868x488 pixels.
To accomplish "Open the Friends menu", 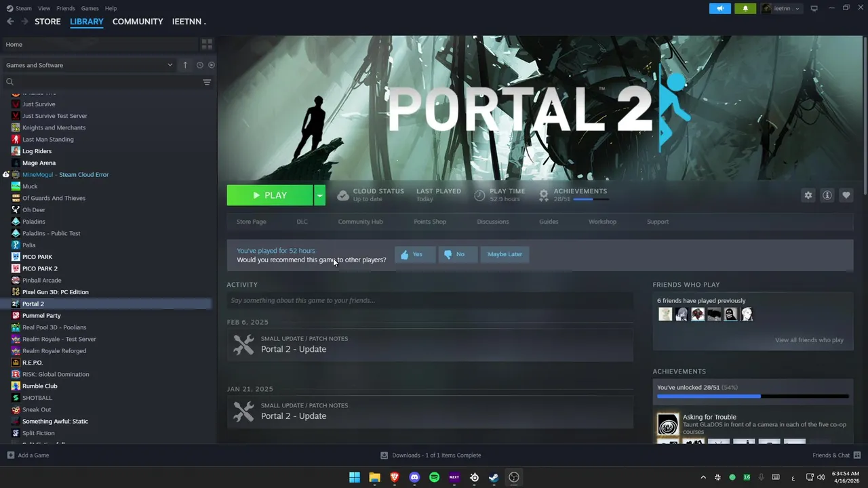I will coord(66,8).
